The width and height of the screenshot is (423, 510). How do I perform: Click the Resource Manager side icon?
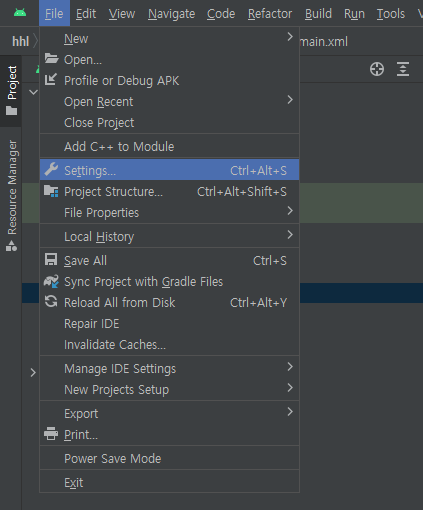(x=11, y=246)
